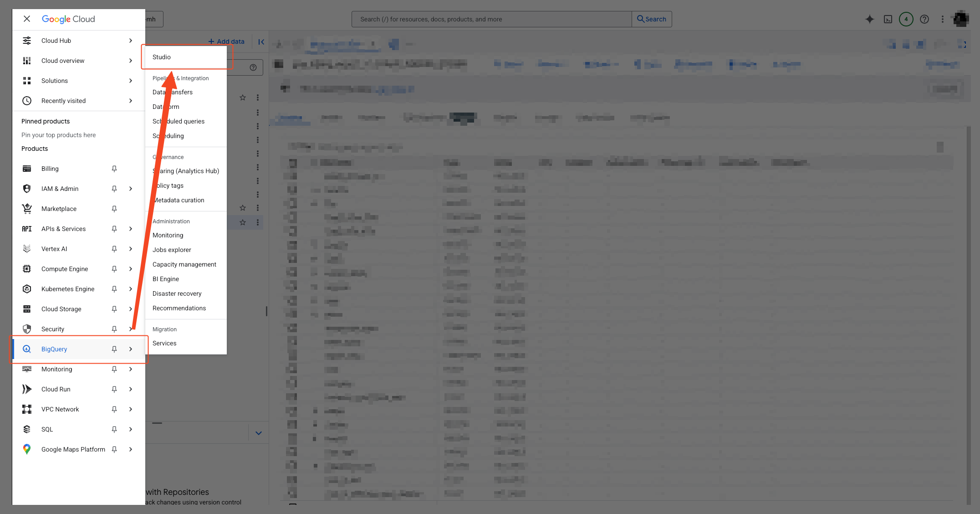
Task: Collapse the explorer panel arrow
Action: [261, 42]
